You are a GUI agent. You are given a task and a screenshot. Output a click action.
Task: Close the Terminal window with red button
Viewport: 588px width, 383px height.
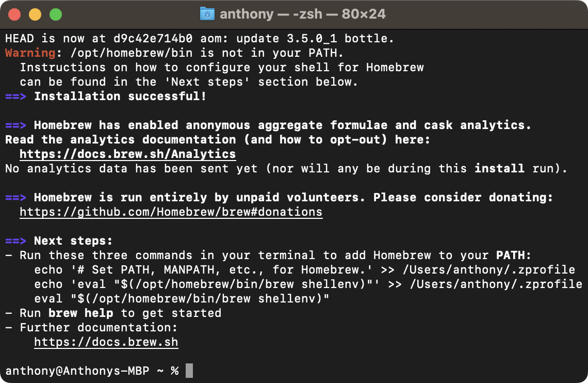point(14,14)
